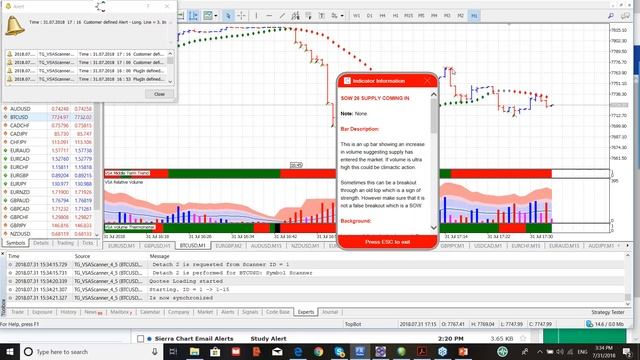Select the Fibonacci retracement tool
The width and height of the screenshot is (640, 360).
pyautogui.click(x=308, y=16)
